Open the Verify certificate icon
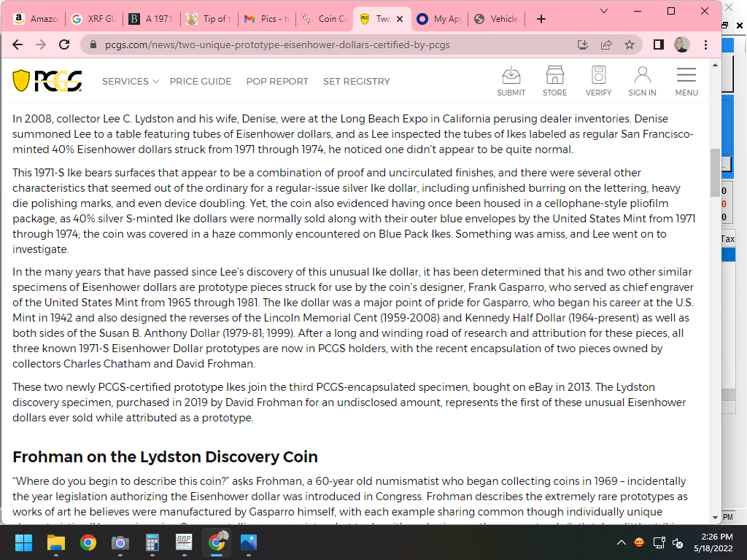Viewport: 747px width, 560px height. coord(598,81)
